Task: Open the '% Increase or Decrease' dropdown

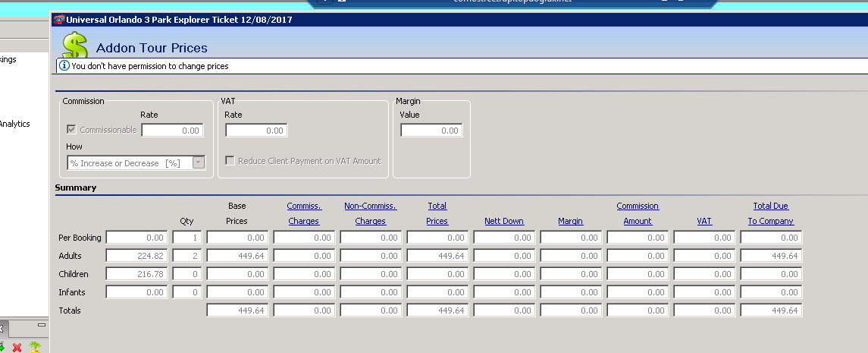Action: [199, 162]
